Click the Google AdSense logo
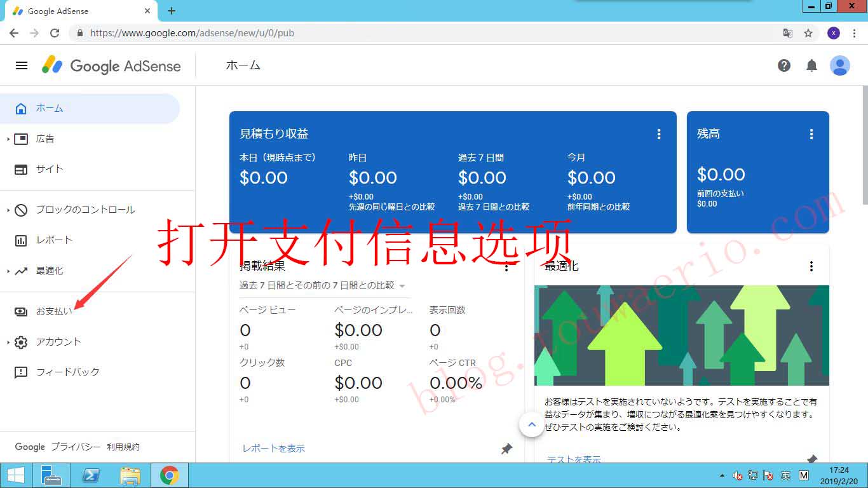 pyautogui.click(x=111, y=65)
